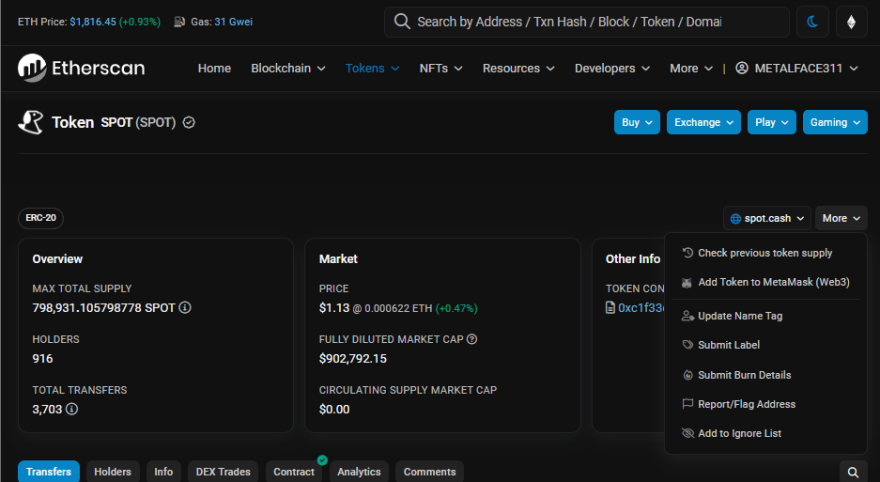Screen dimensions: 880x482
Task: Choose Report/Flag Address
Action: pos(766,404)
